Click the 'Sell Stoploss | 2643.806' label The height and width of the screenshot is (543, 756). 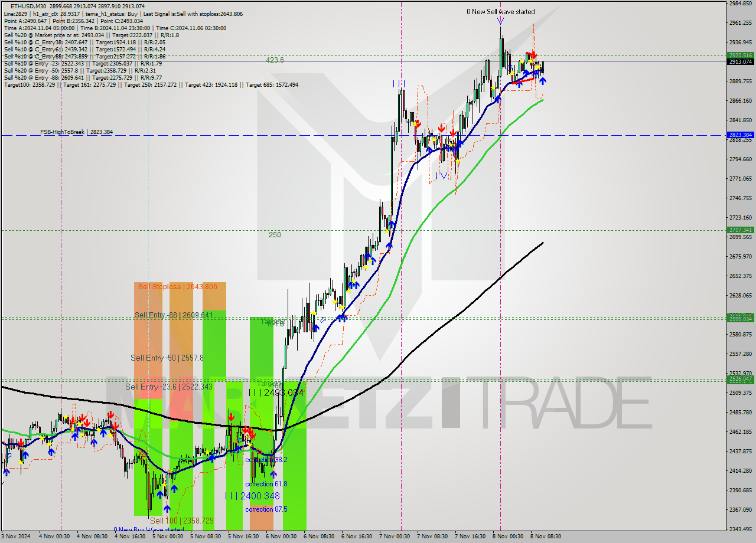click(x=177, y=287)
